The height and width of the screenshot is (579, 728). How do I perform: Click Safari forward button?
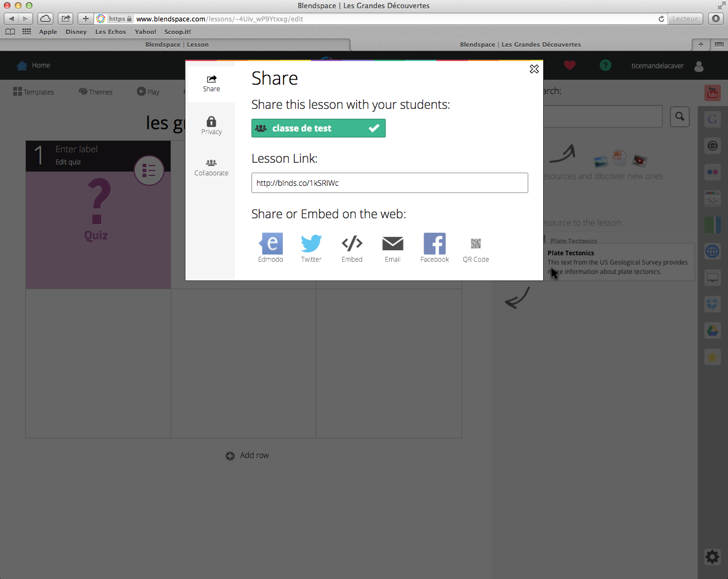[25, 19]
